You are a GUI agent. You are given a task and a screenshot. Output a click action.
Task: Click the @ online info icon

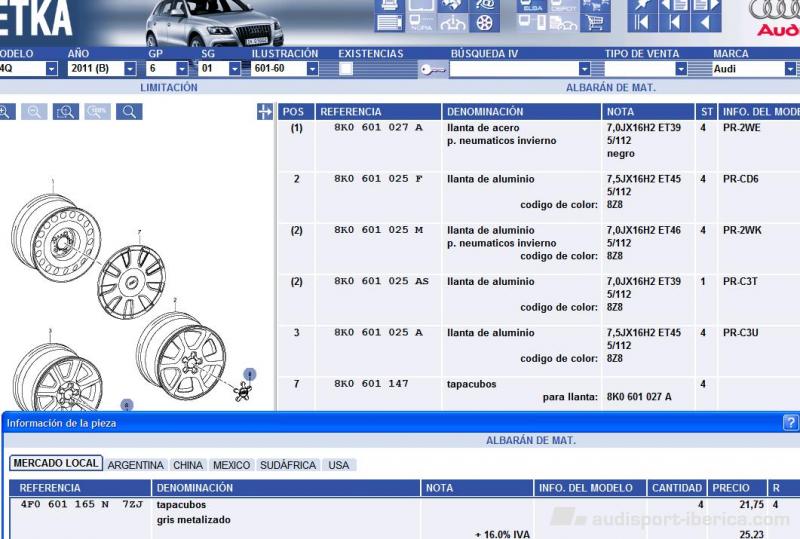[484, 5]
